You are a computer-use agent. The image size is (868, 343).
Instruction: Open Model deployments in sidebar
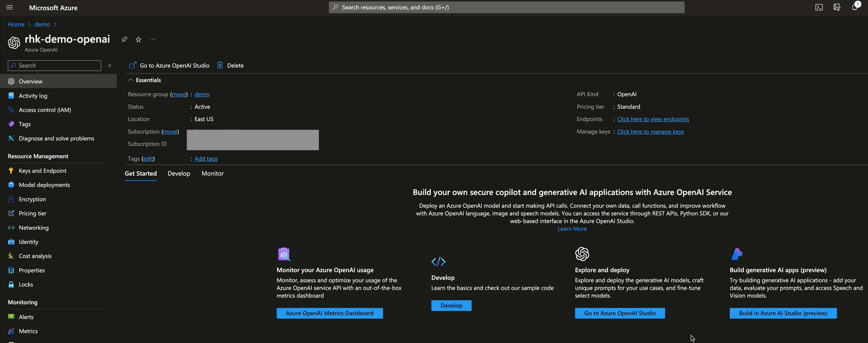(44, 185)
